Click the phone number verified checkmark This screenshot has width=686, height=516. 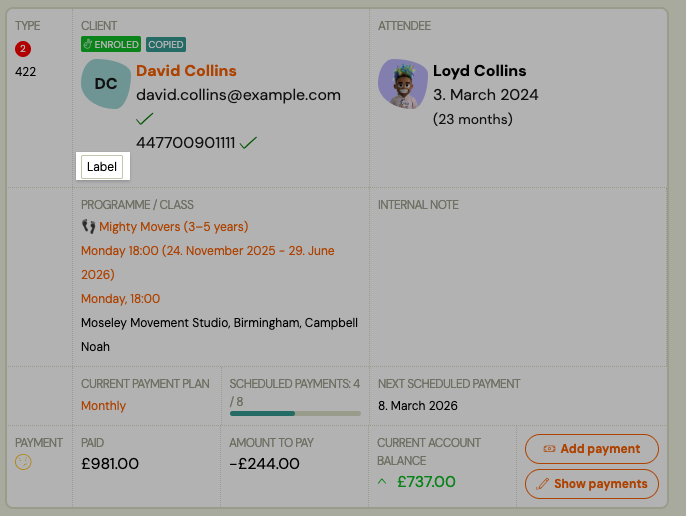pyautogui.click(x=248, y=142)
